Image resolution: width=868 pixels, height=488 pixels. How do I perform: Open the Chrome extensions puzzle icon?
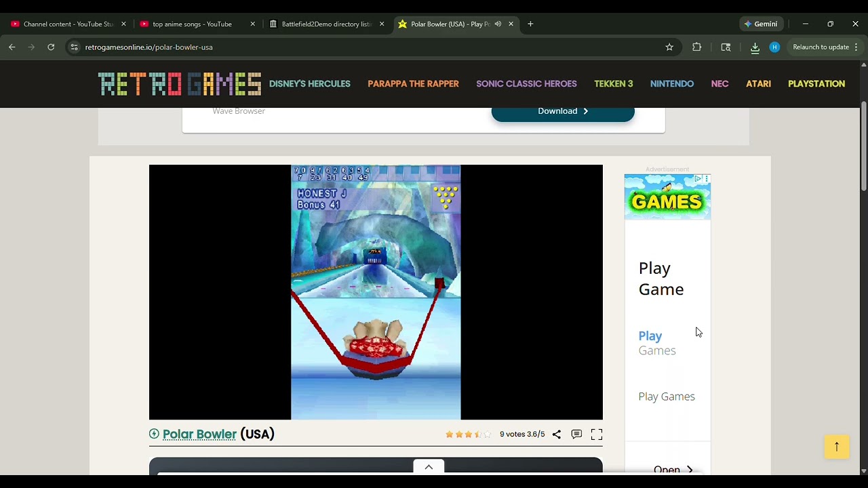click(696, 47)
